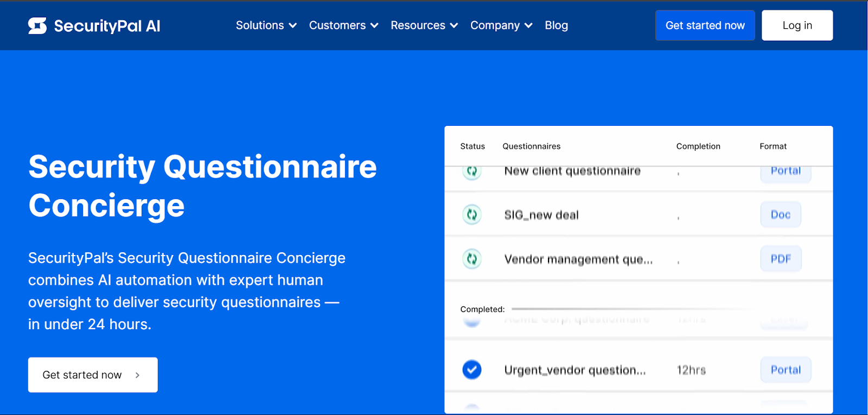Image resolution: width=868 pixels, height=415 pixels.
Task: Click the hero Get started now button
Action: click(x=93, y=375)
